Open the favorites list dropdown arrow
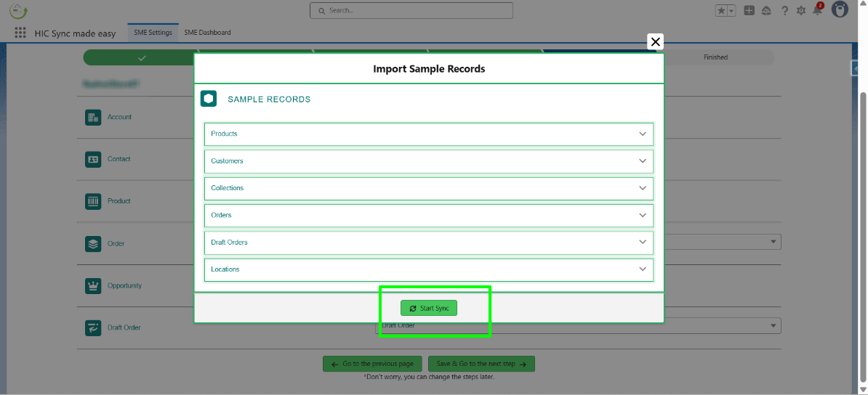 pos(731,11)
